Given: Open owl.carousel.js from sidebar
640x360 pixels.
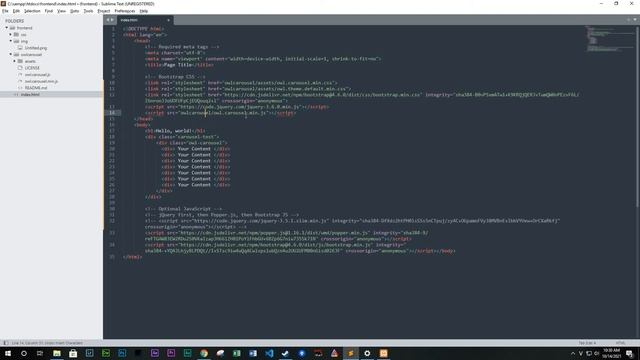Looking at the screenshot, I should [37, 75].
